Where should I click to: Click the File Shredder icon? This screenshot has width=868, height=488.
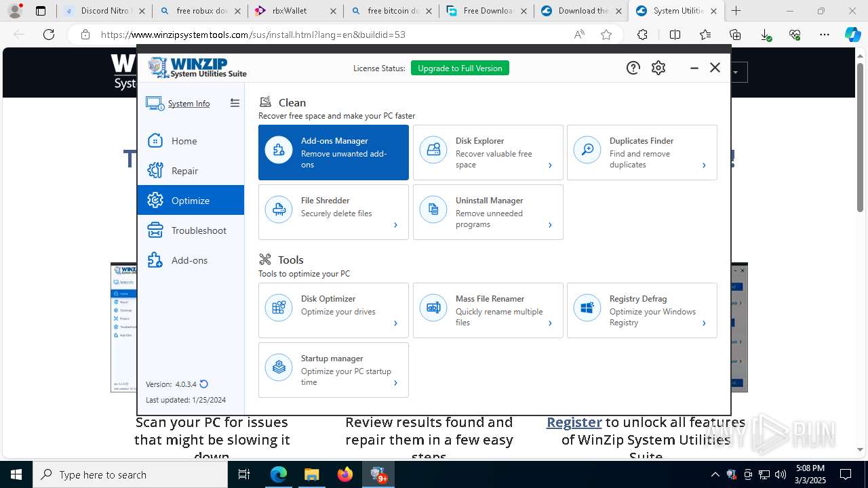279,209
